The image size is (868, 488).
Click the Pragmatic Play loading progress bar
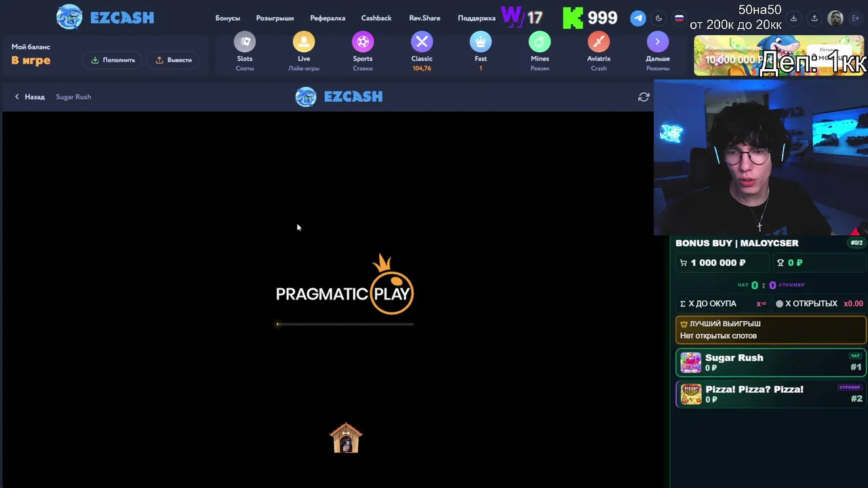tap(345, 324)
